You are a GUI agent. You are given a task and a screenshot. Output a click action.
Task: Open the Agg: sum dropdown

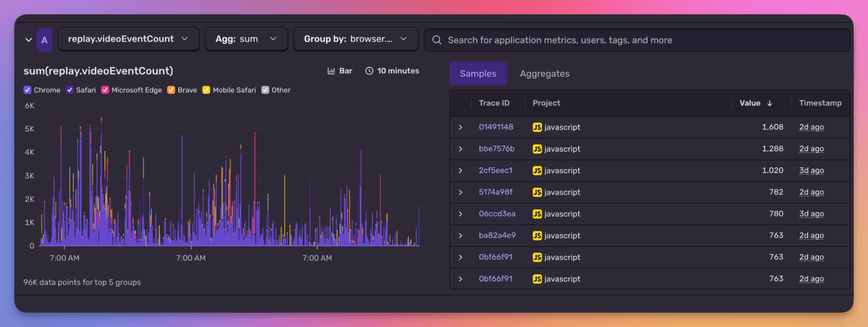click(246, 39)
